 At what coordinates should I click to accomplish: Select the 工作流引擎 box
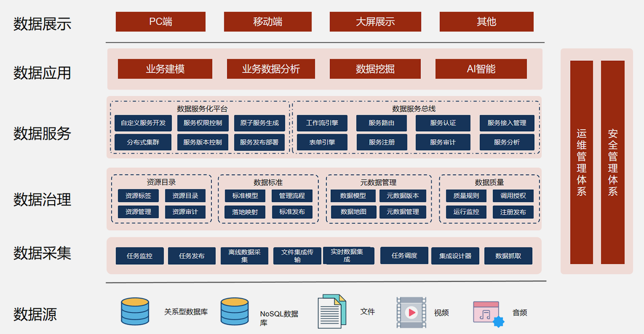(x=322, y=123)
